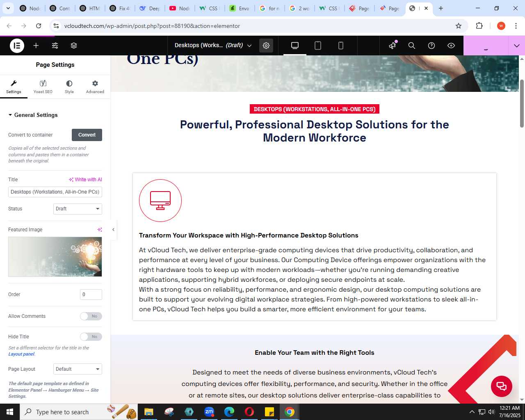
Task: Open the browser extensions puzzle icon
Action: point(479,26)
